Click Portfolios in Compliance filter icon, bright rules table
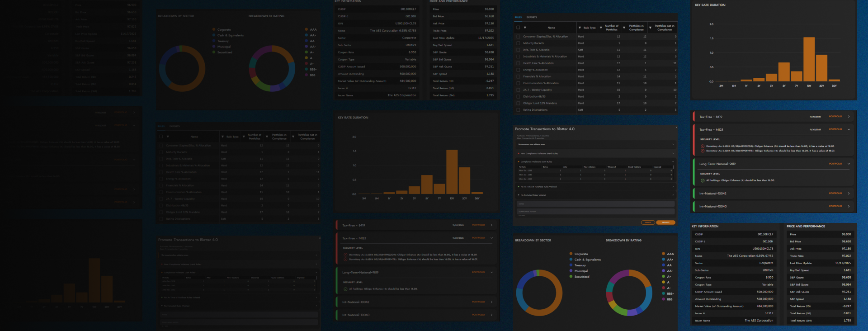The width and height of the screenshot is (868, 331). 624,28
